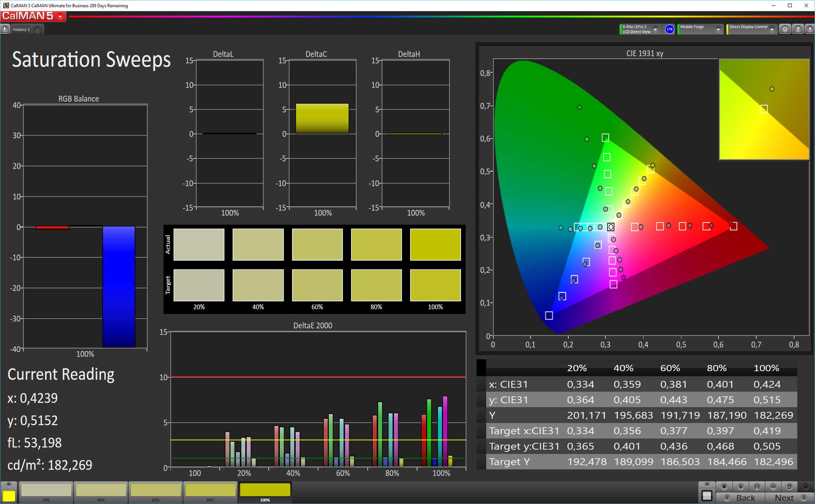Click the refresh reading icon
The height and width of the screenshot is (504, 815).
tap(789, 487)
